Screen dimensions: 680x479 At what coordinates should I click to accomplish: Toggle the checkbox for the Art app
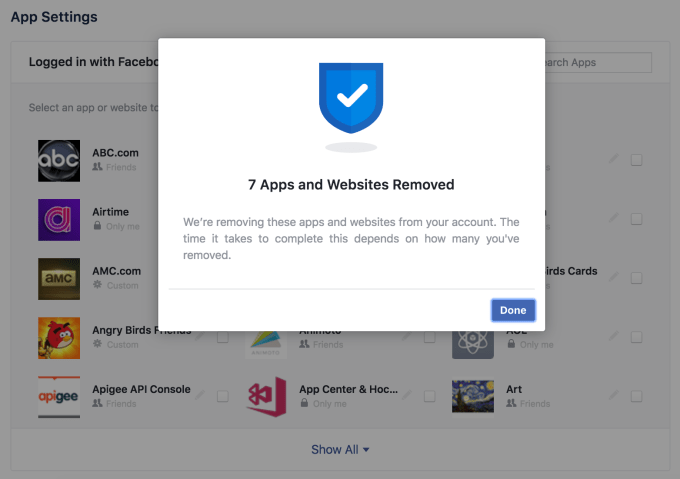pos(636,396)
